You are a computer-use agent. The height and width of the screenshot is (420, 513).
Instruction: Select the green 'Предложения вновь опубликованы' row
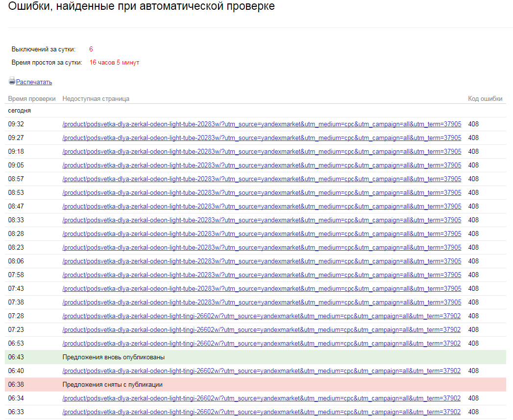(255, 357)
